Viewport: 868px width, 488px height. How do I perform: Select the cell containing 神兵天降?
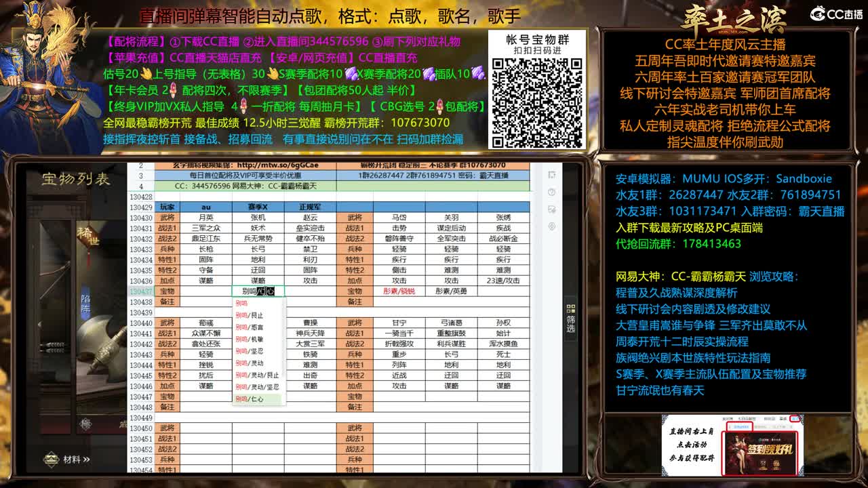click(x=310, y=333)
